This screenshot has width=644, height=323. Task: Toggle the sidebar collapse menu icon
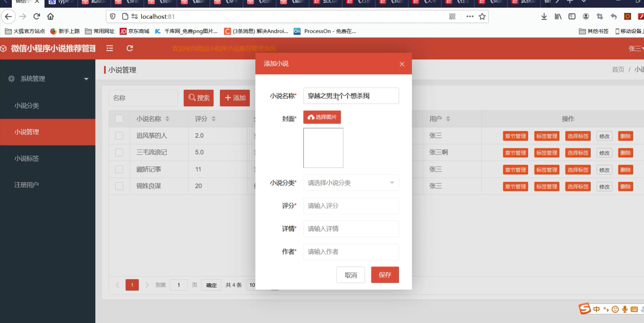click(x=110, y=48)
